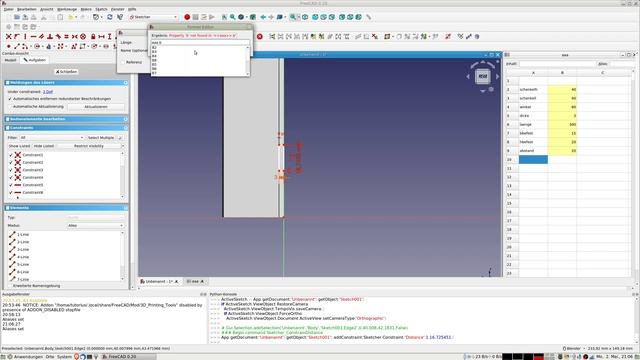Toggle automatic removal of redundant constraints
Screen dimensions: 640x360
coord(10,99)
